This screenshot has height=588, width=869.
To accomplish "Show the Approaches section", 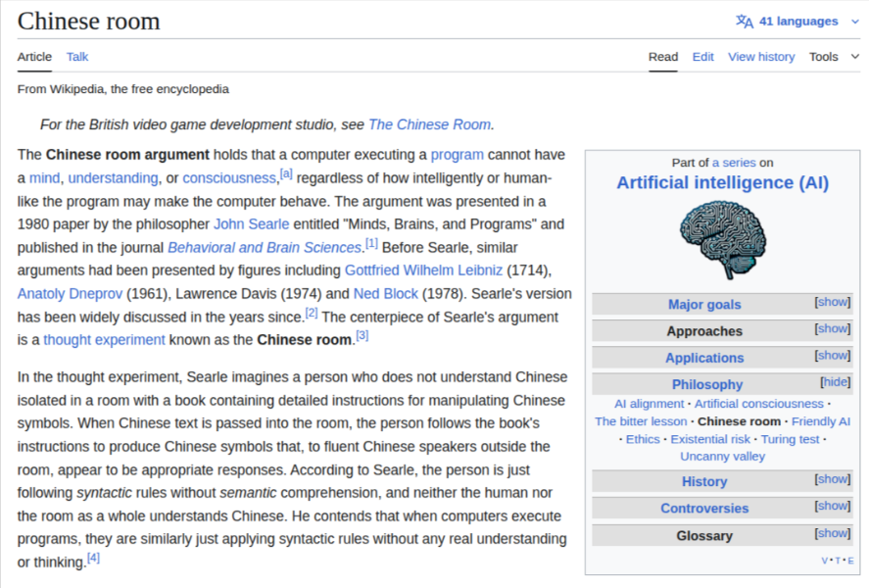I will [833, 329].
